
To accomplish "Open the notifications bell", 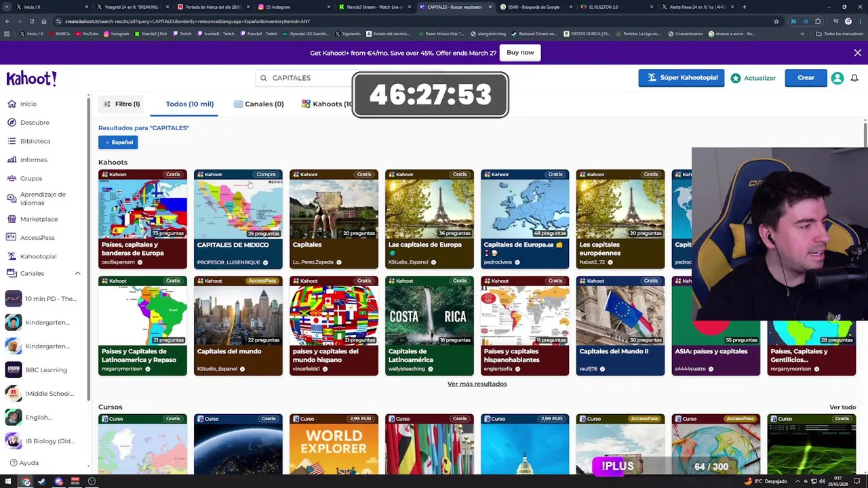I will click(854, 78).
